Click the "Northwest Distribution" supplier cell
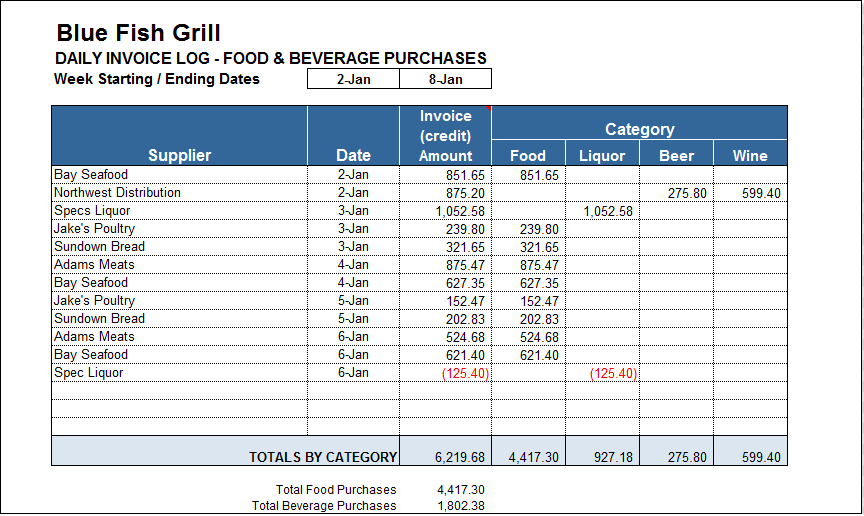 tap(117, 193)
